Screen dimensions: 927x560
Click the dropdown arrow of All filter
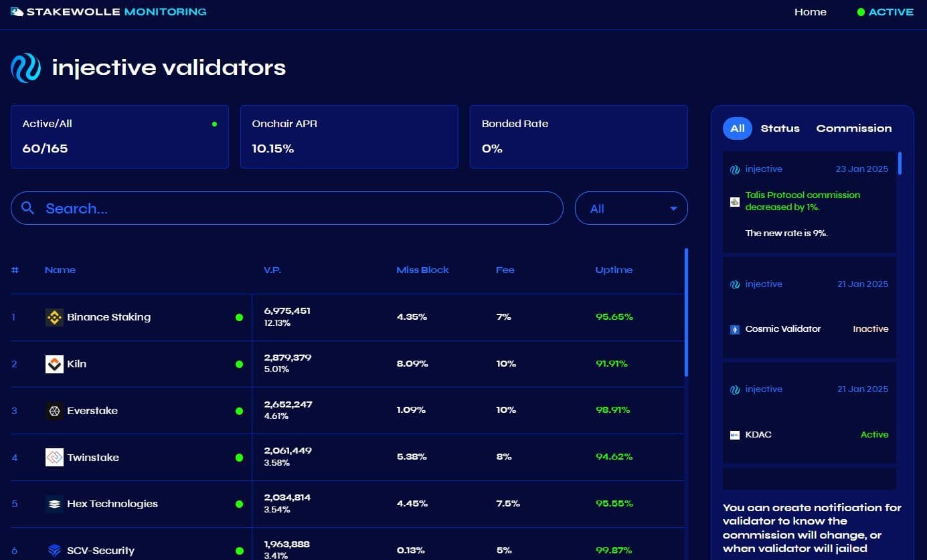(x=673, y=209)
